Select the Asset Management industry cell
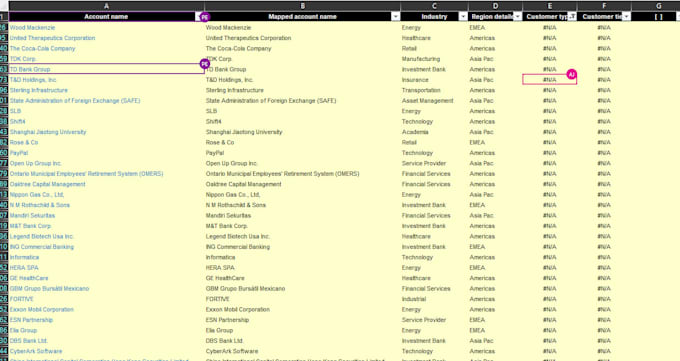The width and height of the screenshot is (680, 361). tap(434, 100)
